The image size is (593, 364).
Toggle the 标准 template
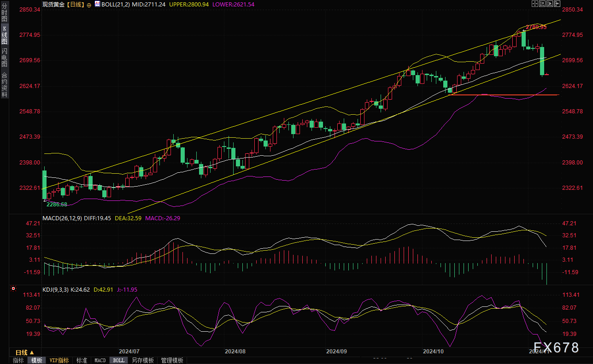click(82, 360)
